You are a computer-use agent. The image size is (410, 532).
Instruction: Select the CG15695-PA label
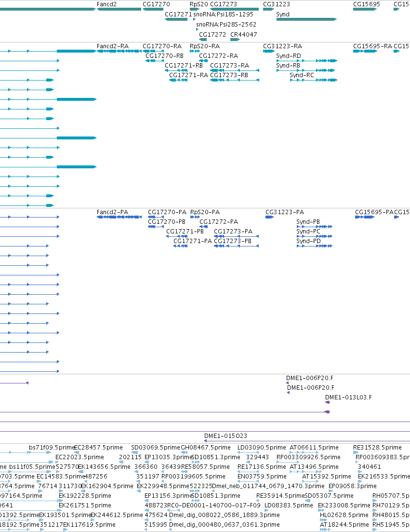point(374,212)
